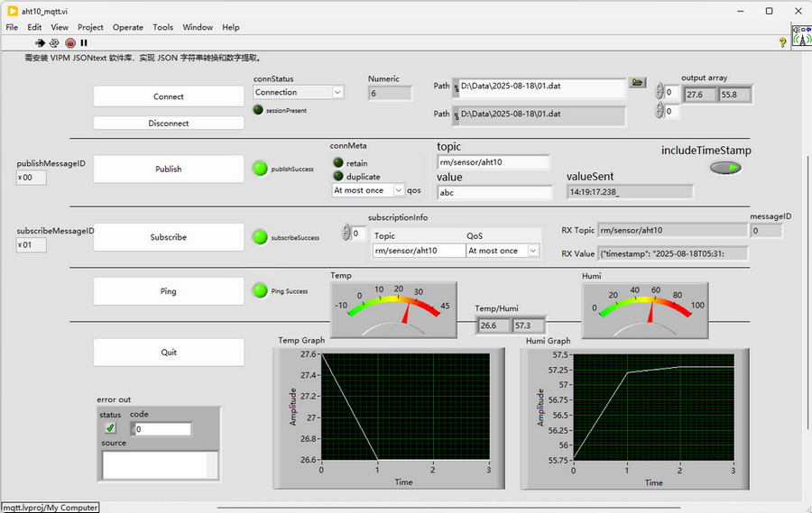Viewport: 812px width, 513px height.
Task: Click the VI antenna icon at top right
Action: (802, 36)
